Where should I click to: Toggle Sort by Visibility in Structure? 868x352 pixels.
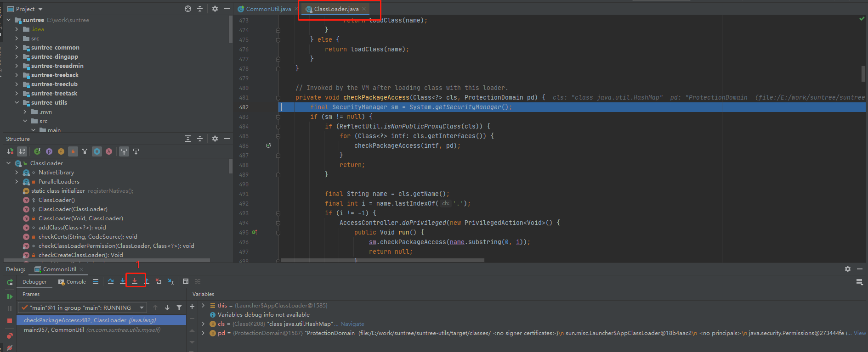(x=10, y=151)
